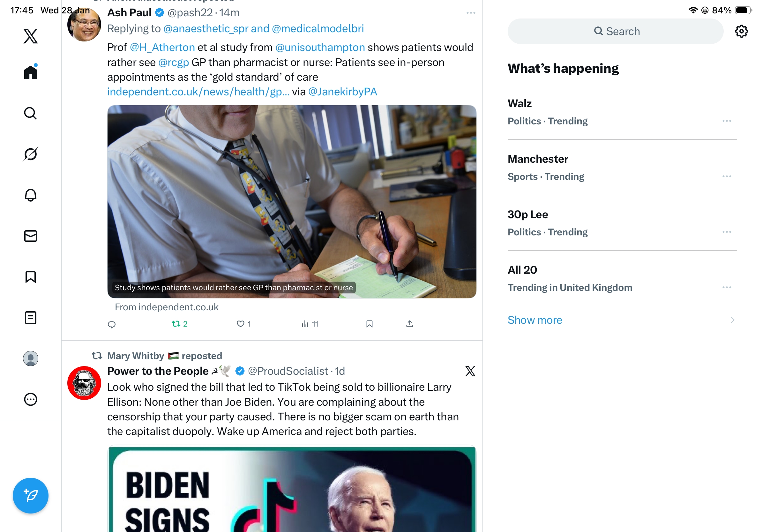The width and height of the screenshot is (762, 532).
Task: Open Notifications bell in sidebar
Action: [31, 195]
